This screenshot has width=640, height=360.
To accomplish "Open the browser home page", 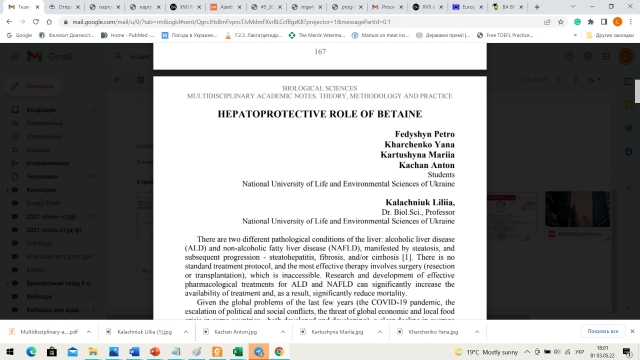I will [49, 22].
